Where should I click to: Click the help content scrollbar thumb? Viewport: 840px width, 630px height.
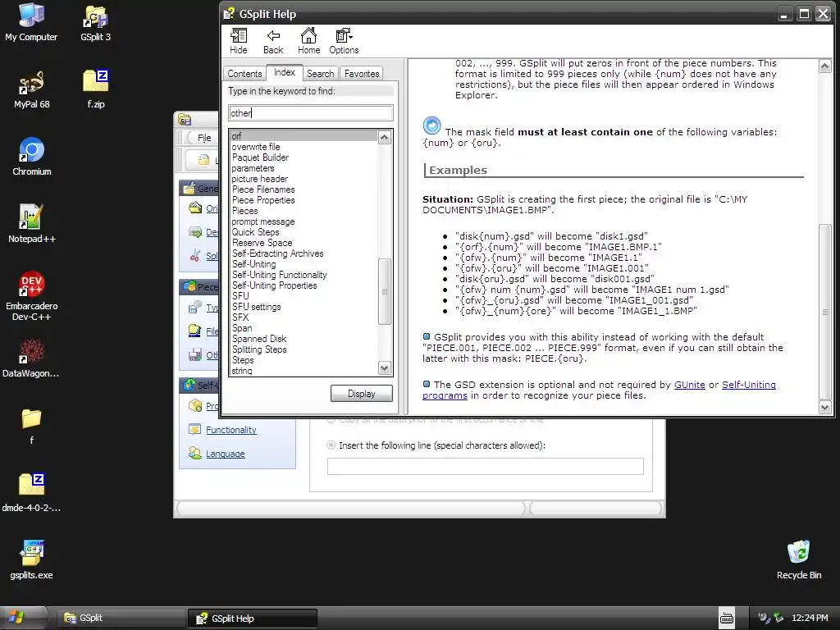click(824, 312)
